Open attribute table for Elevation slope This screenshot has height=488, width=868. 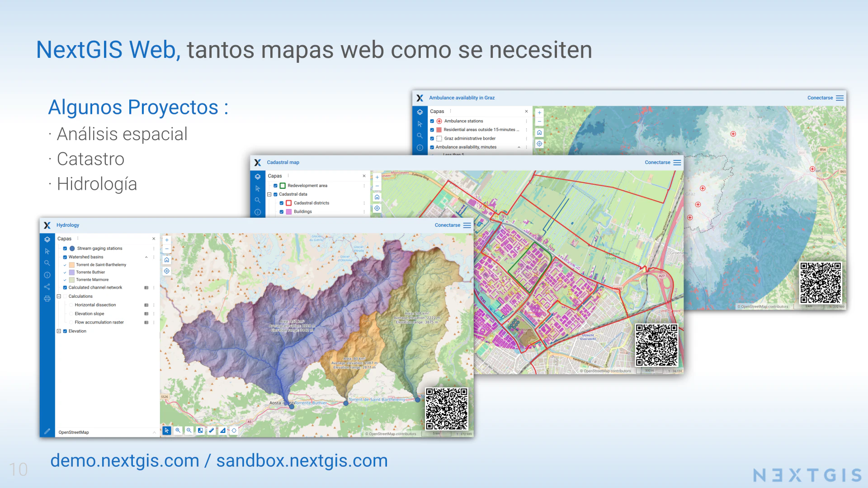tap(146, 314)
